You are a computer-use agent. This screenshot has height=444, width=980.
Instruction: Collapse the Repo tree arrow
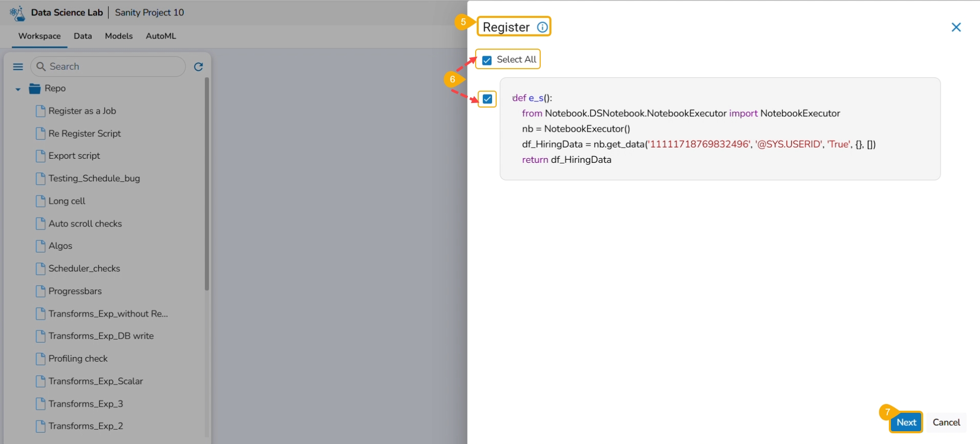point(18,89)
